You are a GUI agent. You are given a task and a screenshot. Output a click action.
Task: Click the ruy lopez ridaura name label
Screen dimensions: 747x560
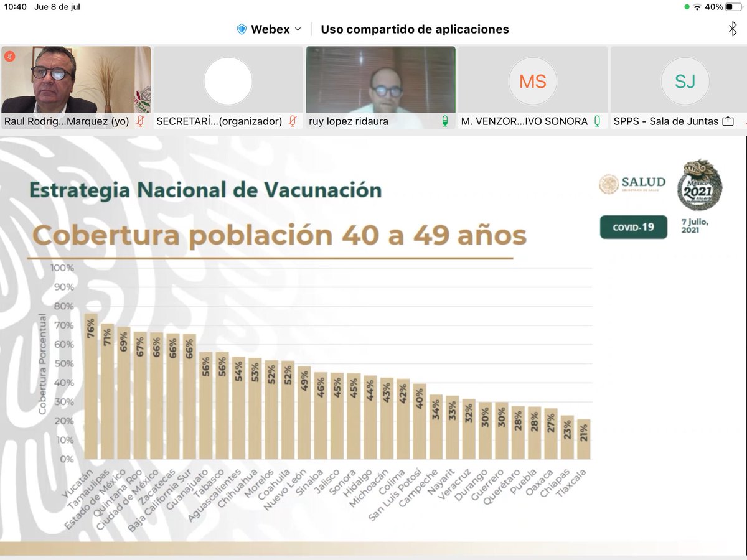coord(349,121)
